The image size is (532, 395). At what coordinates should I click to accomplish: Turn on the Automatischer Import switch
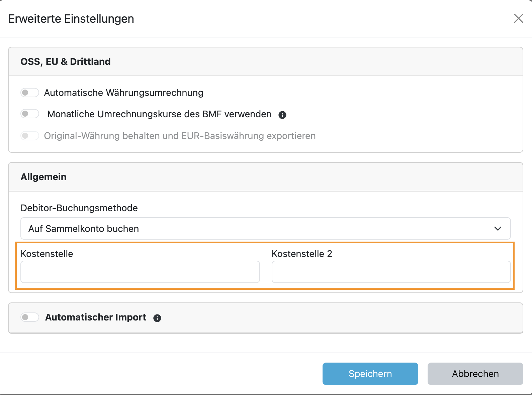coord(30,317)
